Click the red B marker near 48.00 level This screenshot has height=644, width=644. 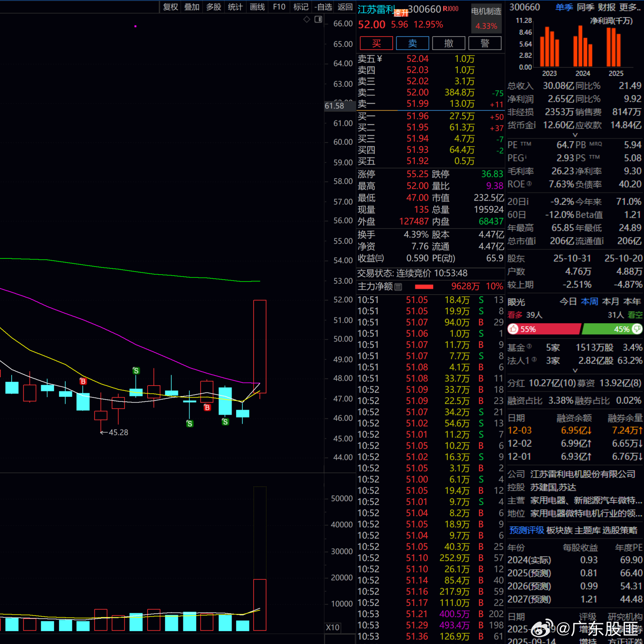pyautogui.click(x=83, y=381)
